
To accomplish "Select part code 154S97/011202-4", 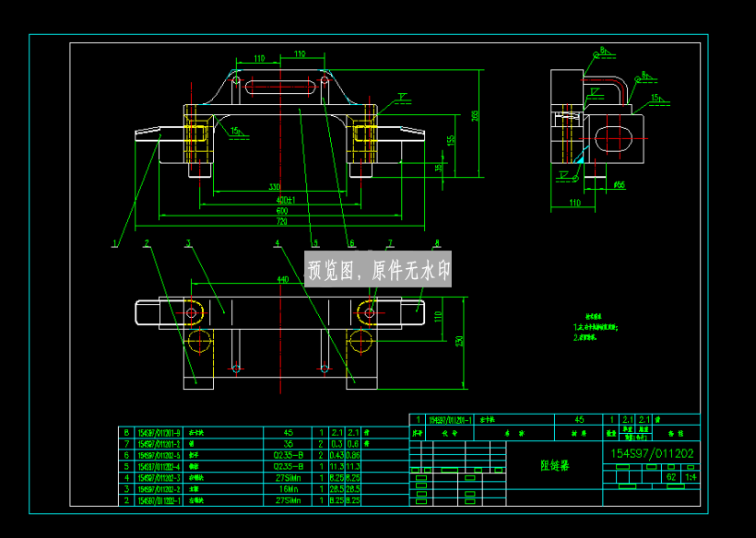I will pos(159,466).
